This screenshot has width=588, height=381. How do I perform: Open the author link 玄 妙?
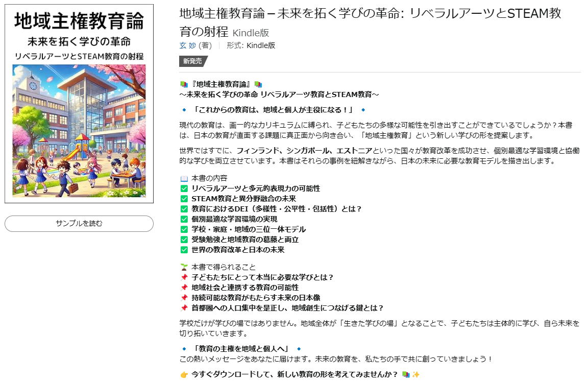(187, 45)
